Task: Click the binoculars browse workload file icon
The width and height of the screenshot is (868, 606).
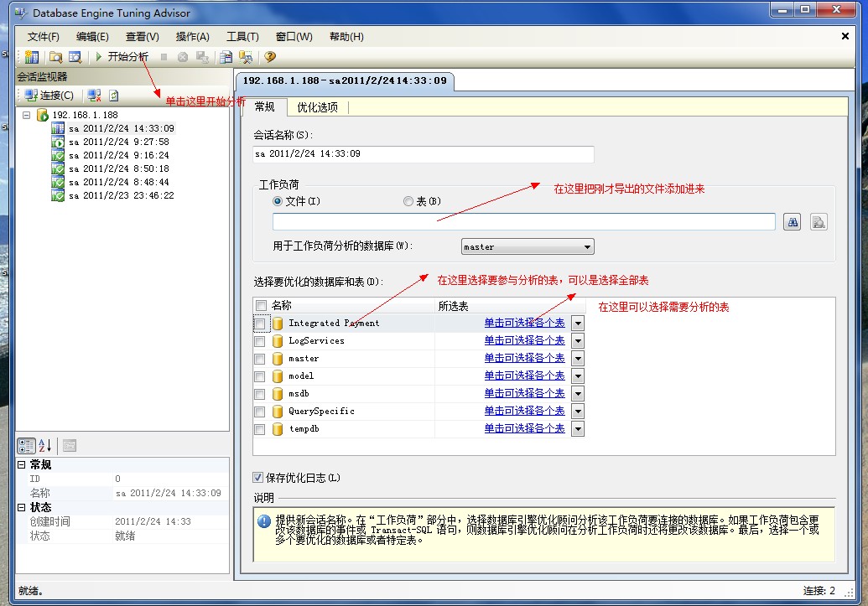Action: tap(793, 222)
